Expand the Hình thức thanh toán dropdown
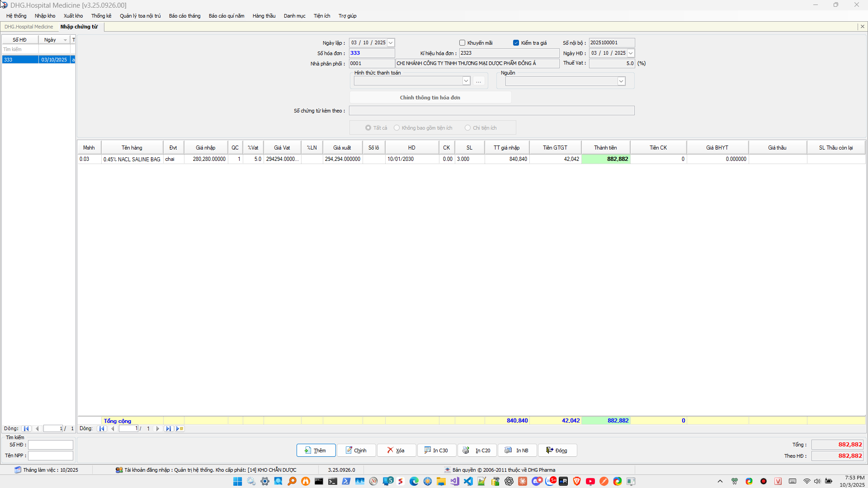The width and height of the screenshot is (868, 488). 466,81
